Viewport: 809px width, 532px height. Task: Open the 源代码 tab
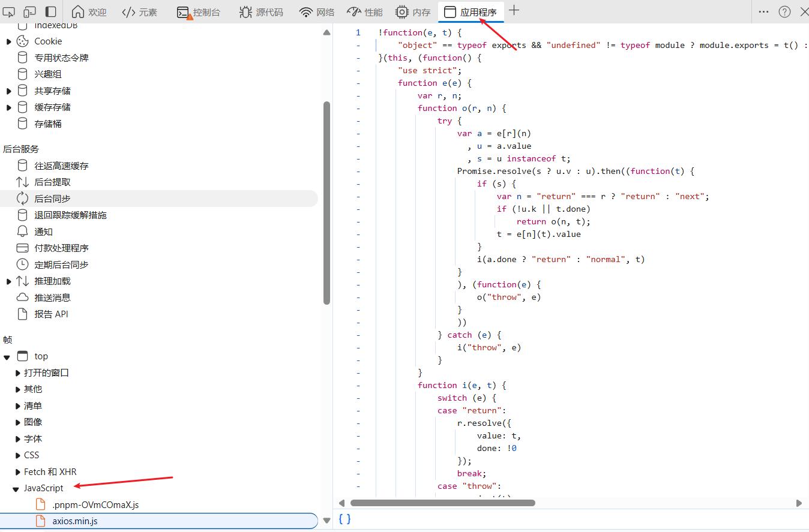261,12
